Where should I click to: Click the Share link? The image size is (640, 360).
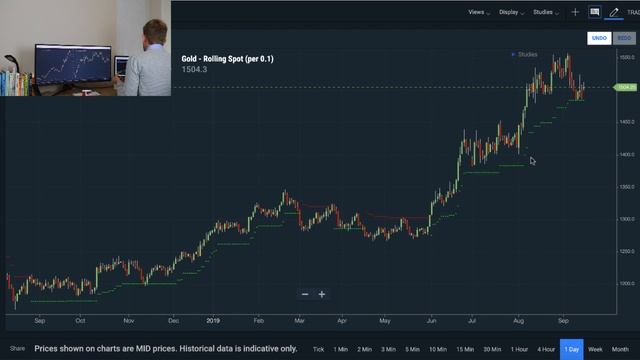tap(17, 349)
